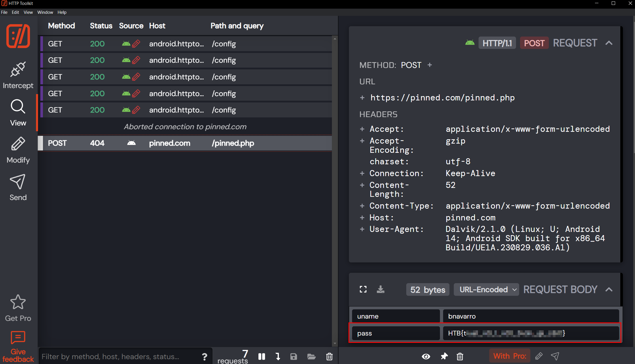Click the Android source icon in request header
Screen dimensions: 635x364
(x=470, y=43)
